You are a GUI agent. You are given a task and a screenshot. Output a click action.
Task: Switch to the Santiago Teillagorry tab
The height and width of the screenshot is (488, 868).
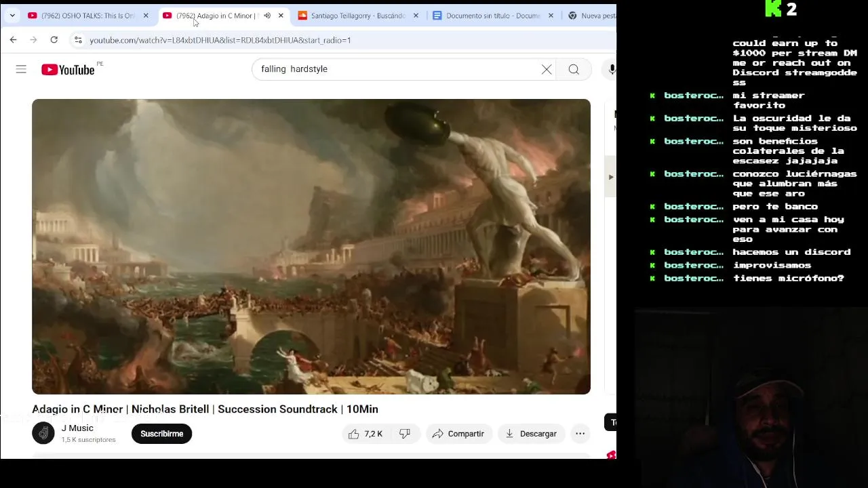tap(358, 16)
